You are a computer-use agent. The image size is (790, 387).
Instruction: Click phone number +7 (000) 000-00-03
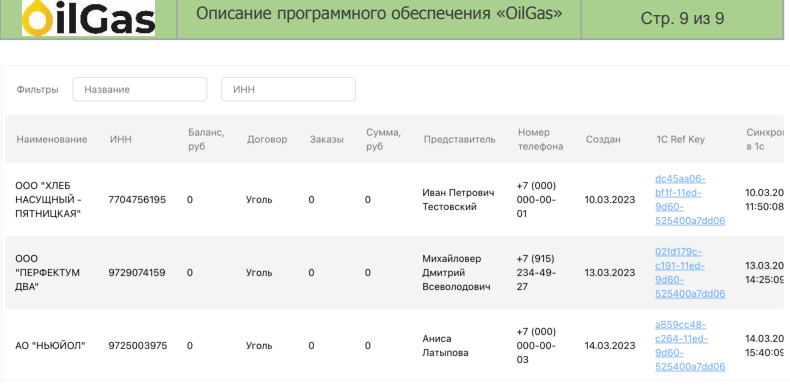point(536,346)
